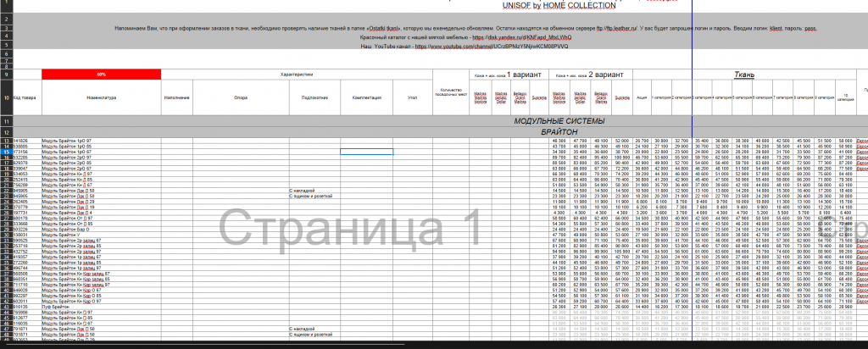Select the Характеристики header cell
Screen dimensions: 868x349
297,74
